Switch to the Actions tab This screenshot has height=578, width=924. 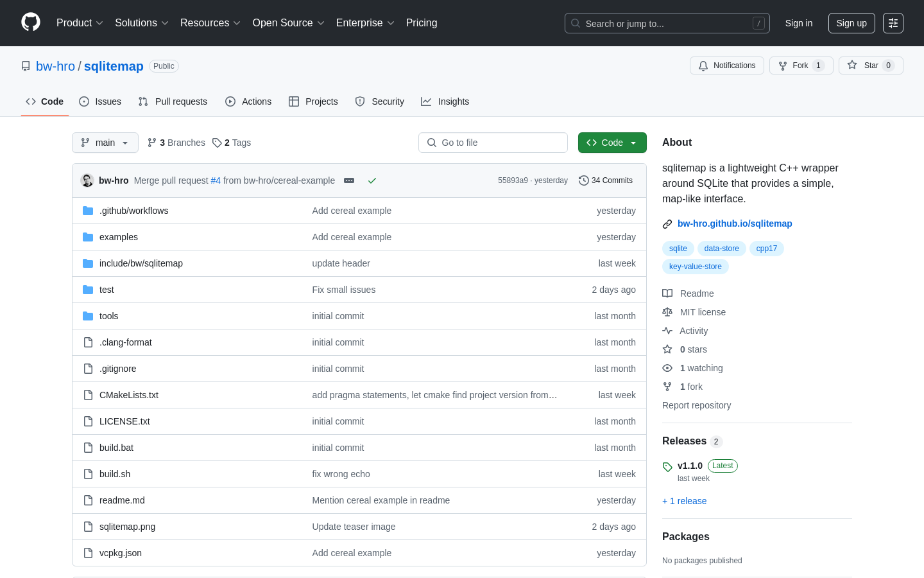248,101
